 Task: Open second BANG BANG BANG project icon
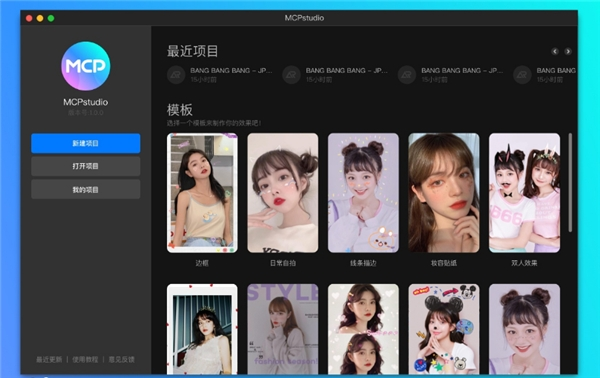291,75
